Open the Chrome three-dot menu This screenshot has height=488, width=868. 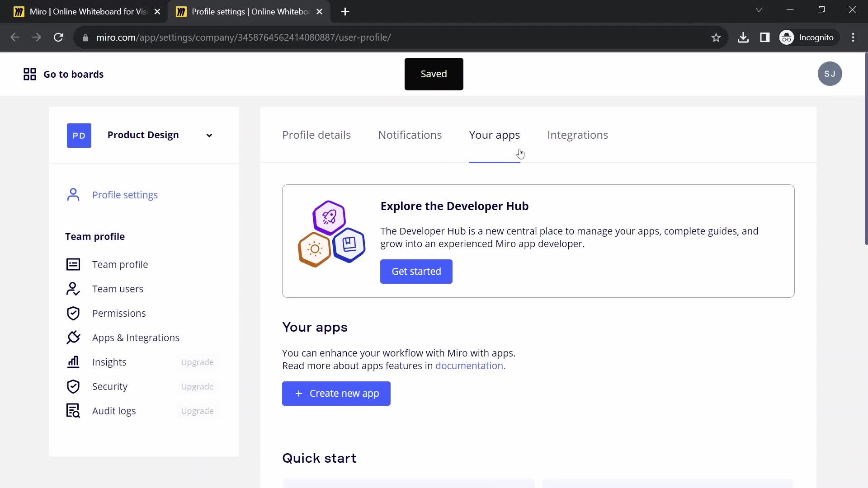pos(853,38)
